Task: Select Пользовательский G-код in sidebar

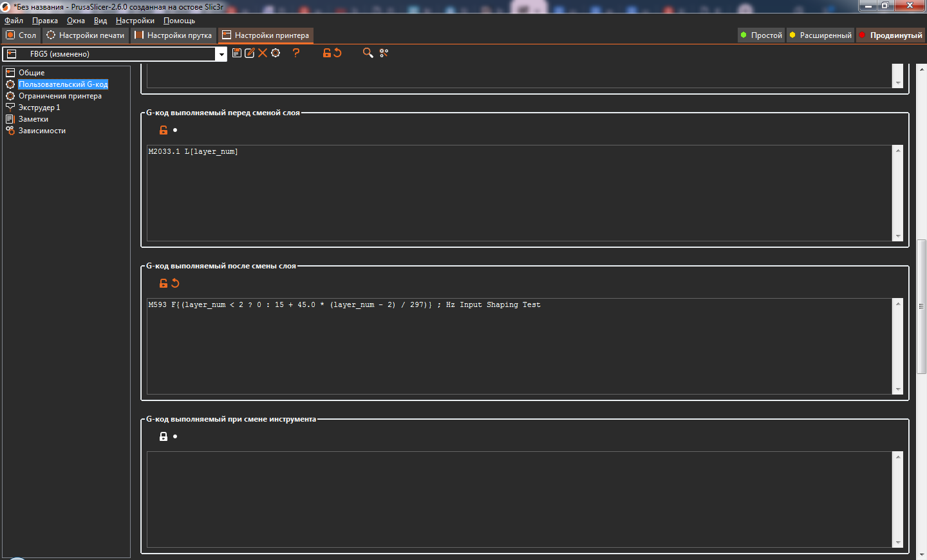Action: (x=63, y=84)
